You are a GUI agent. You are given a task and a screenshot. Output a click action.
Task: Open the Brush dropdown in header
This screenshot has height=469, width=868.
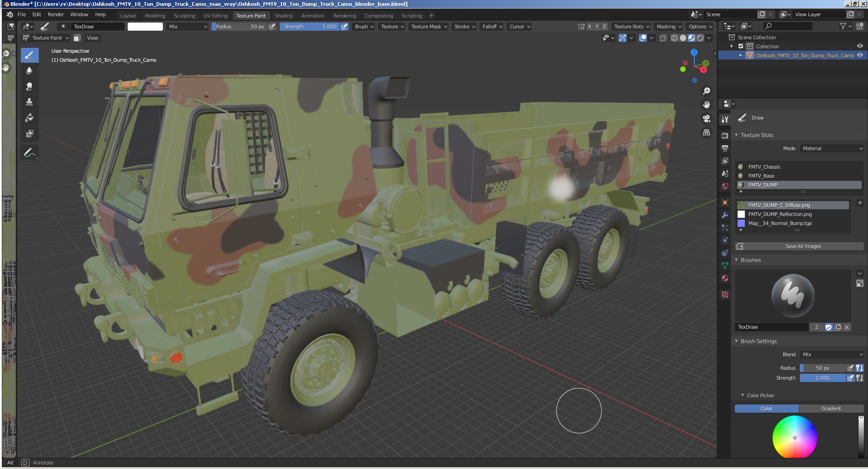(x=364, y=27)
